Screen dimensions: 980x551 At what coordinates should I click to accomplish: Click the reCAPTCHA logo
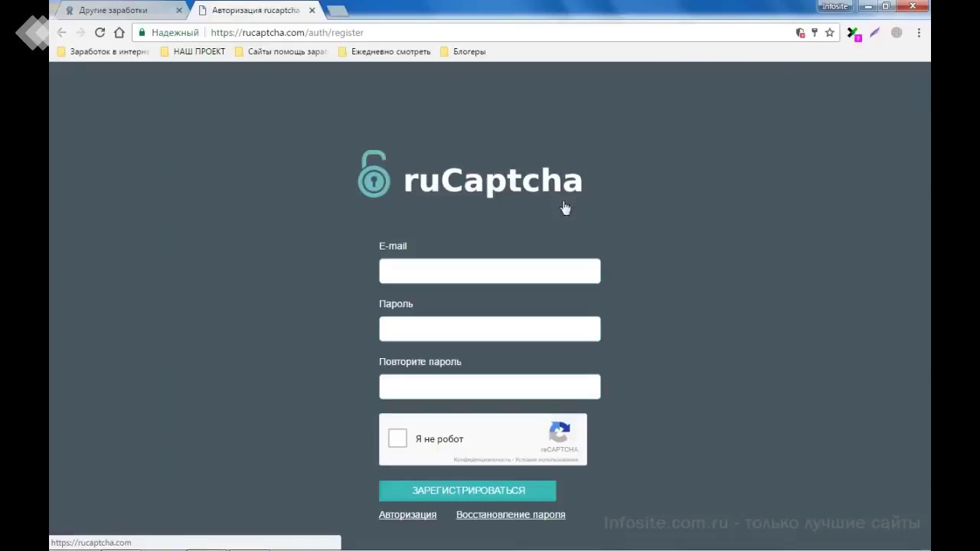pyautogui.click(x=560, y=432)
